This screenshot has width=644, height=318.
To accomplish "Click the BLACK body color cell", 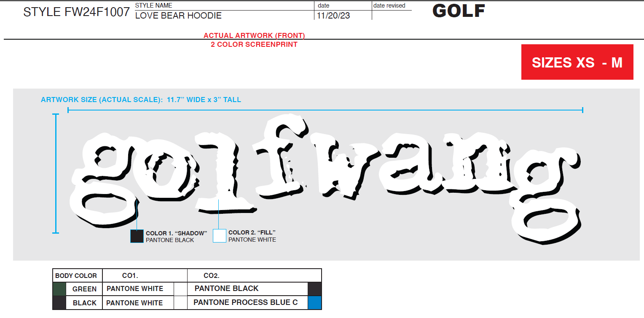I will pos(85,303).
